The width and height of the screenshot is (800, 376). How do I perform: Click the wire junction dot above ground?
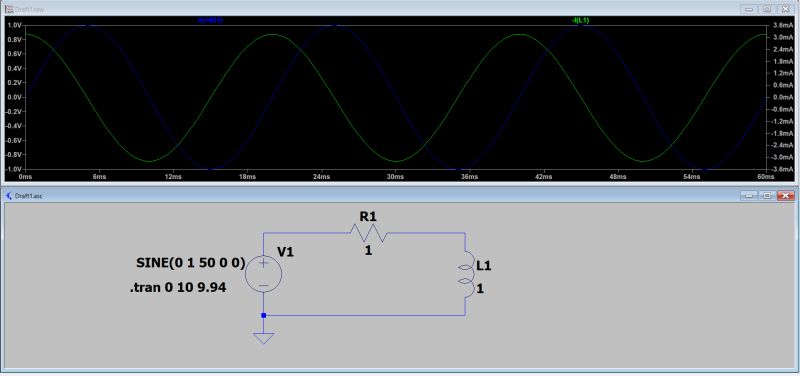(x=263, y=315)
